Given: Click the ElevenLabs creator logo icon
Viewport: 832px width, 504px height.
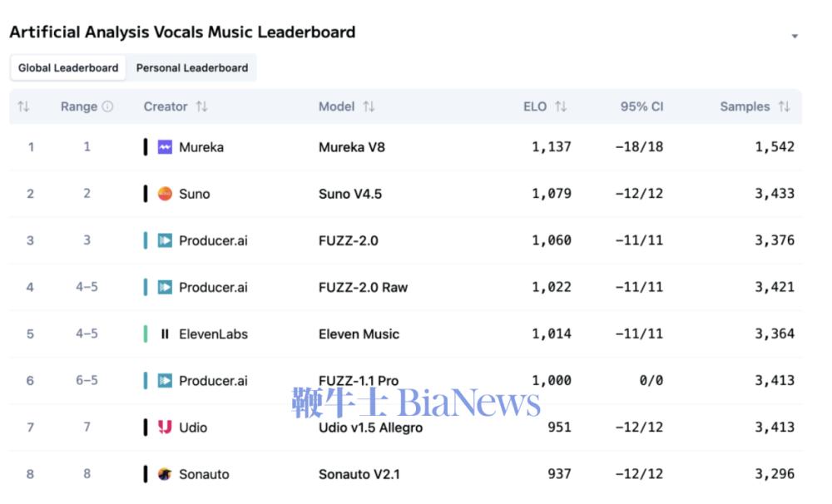Looking at the screenshot, I should pos(165,334).
